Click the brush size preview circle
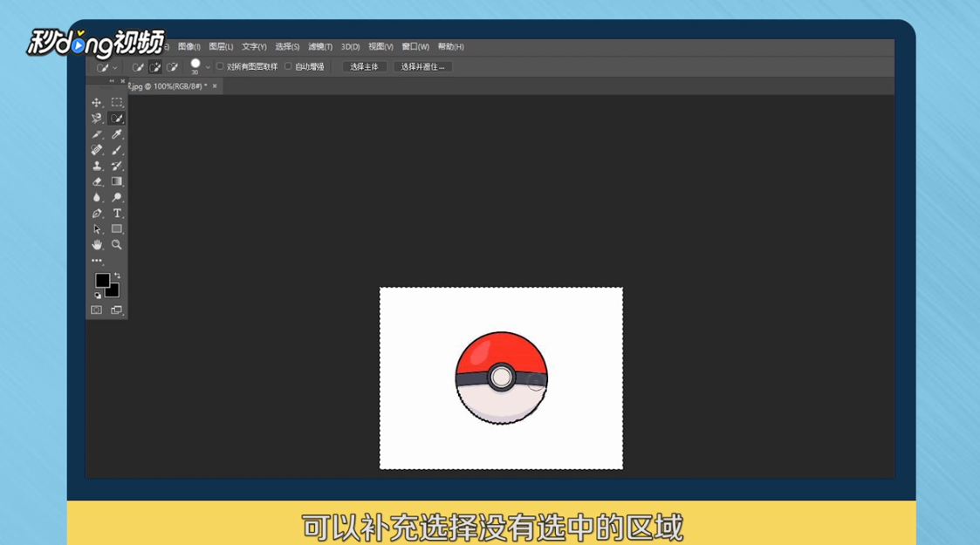The height and width of the screenshot is (545, 980). pos(195,64)
